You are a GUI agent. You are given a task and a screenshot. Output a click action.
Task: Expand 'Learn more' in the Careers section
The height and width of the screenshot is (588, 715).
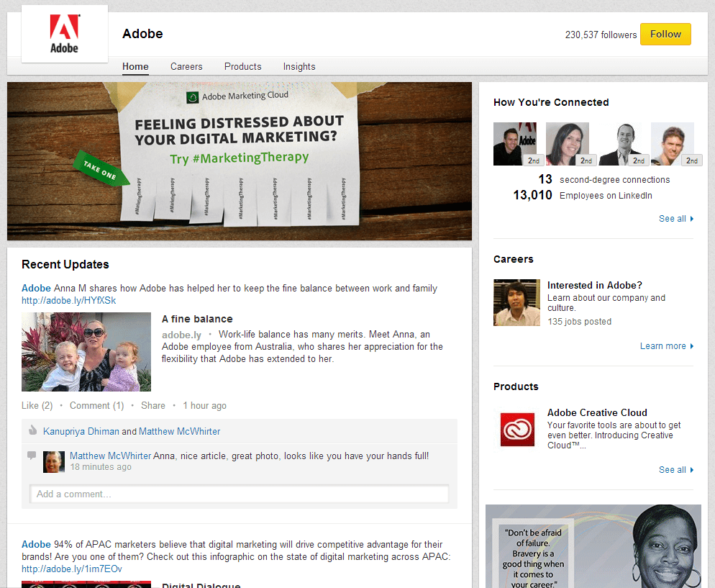tap(666, 346)
